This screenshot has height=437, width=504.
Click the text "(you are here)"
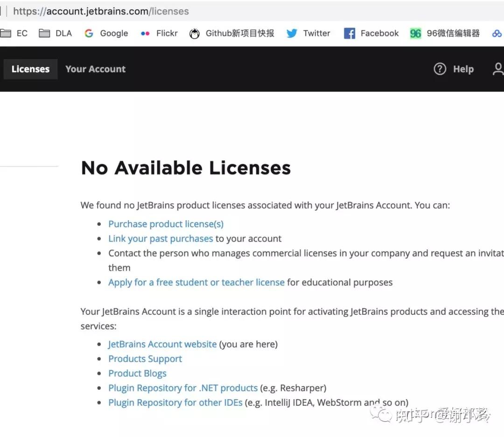pyautogui.click(x=248, y=344)
